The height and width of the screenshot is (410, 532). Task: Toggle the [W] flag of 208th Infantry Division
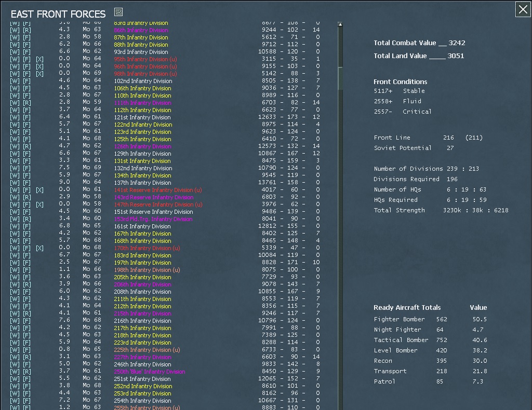click(15, 292)
